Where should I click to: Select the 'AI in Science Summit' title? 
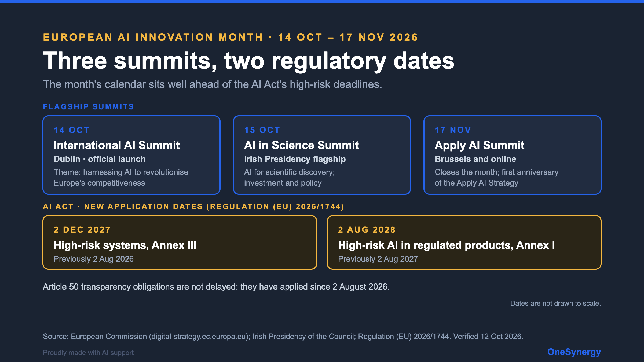pyautogui.click(x=301, y=145)
